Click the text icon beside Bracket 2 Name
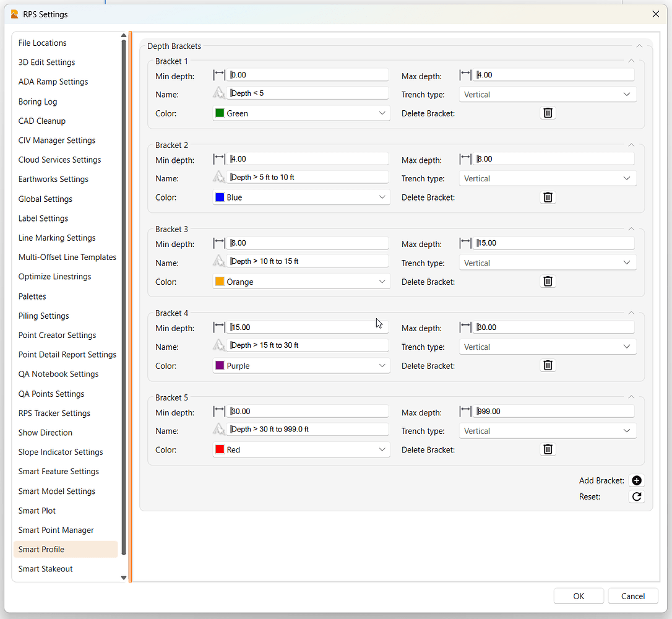 pyautogui.click(x=219, y=176)
